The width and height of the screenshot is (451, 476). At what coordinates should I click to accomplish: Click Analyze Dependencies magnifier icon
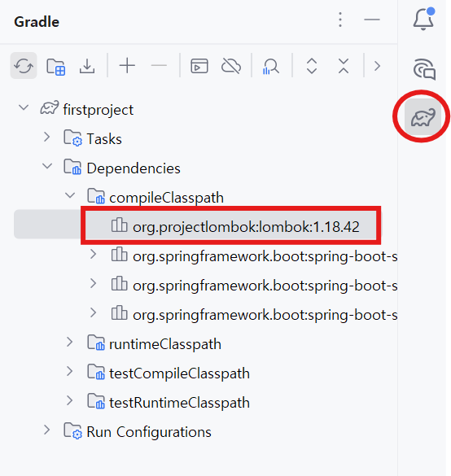(x=270, y=66)
